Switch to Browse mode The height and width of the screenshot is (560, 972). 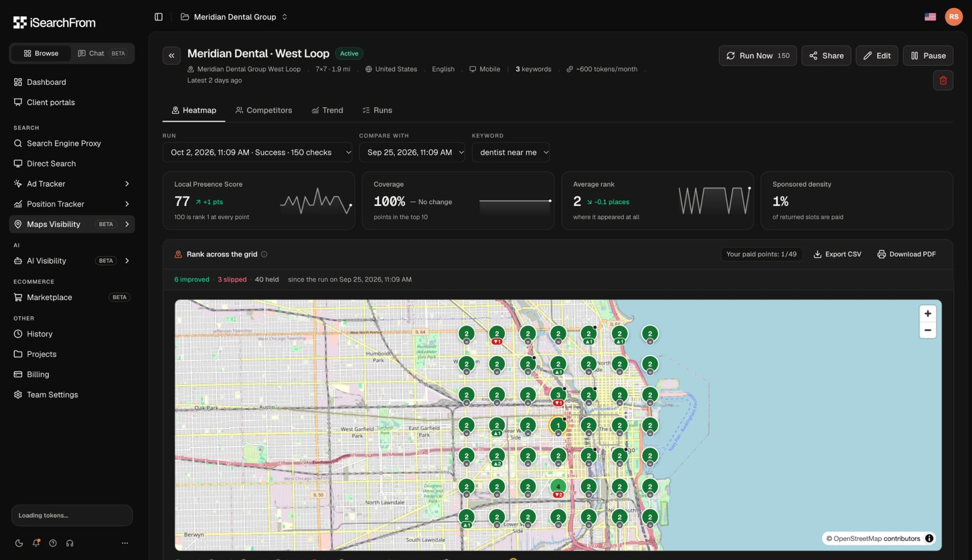(x=41, y=53)
